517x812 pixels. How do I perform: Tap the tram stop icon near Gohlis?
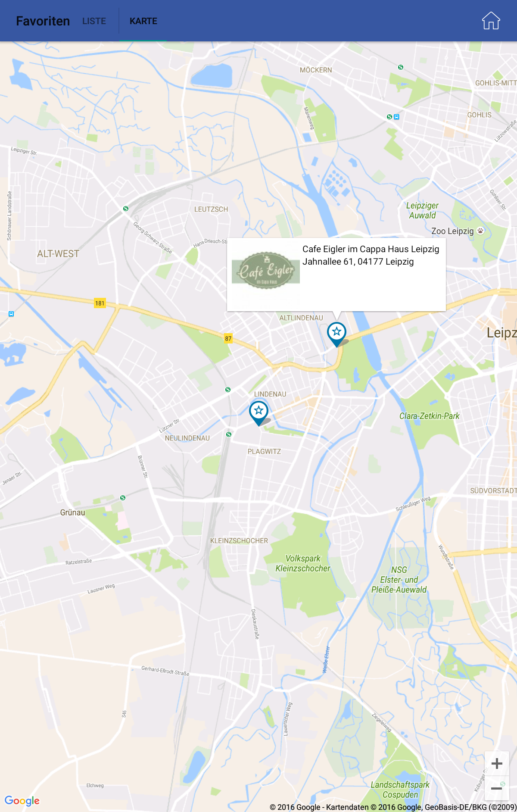[396, 117]
